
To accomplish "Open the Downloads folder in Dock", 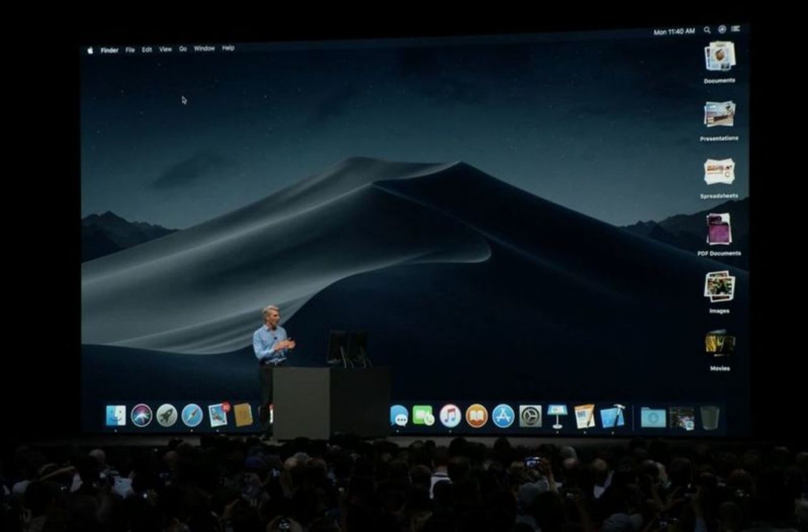I will pos(653,417).
